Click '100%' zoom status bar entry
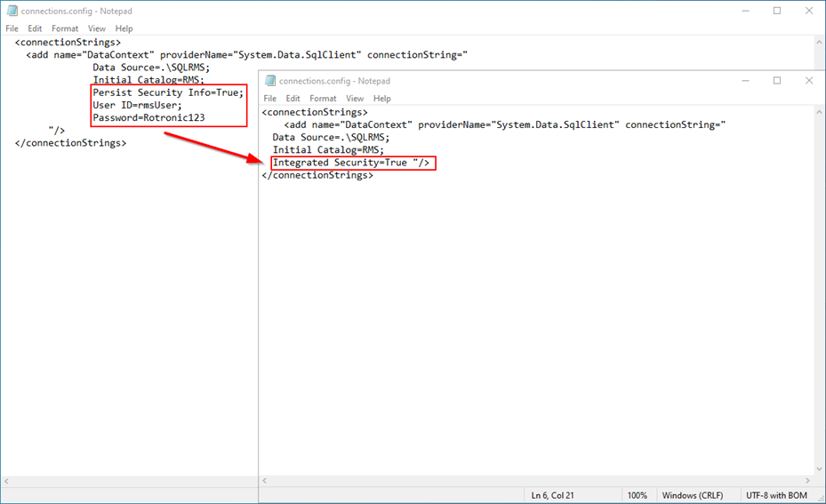Image resolution: width=826 pixels, height=504 pixels. 637,496
